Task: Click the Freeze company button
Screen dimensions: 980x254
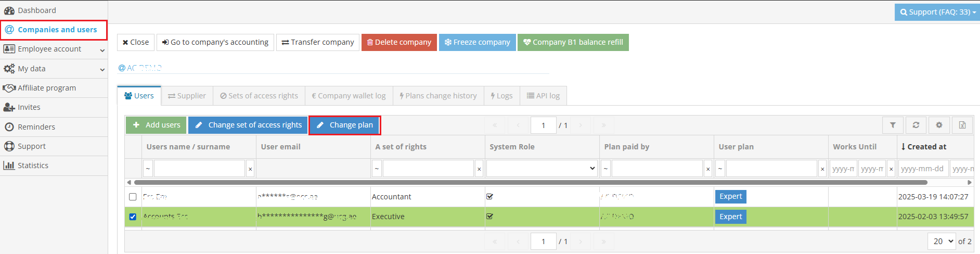Action: [477, 42]
